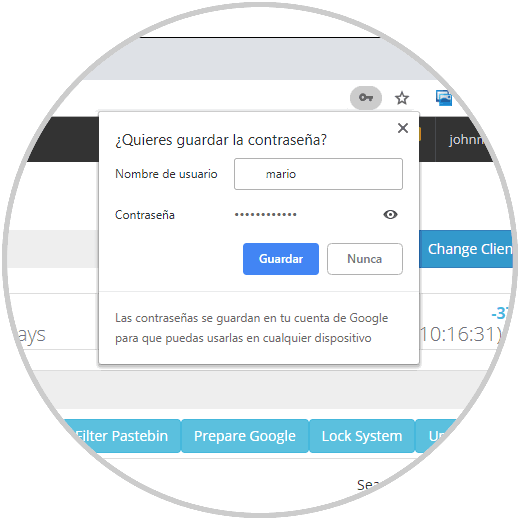The height and width of the screenshot is (520, 520).
Task: Click the Prepare Google button
Action: pyautogui.click(x=245, y=436)
